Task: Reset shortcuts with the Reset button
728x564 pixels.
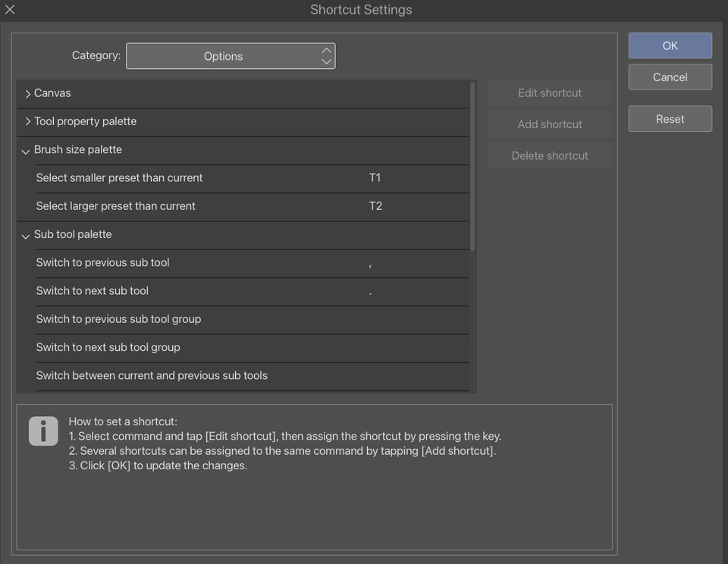Action: 670,119
